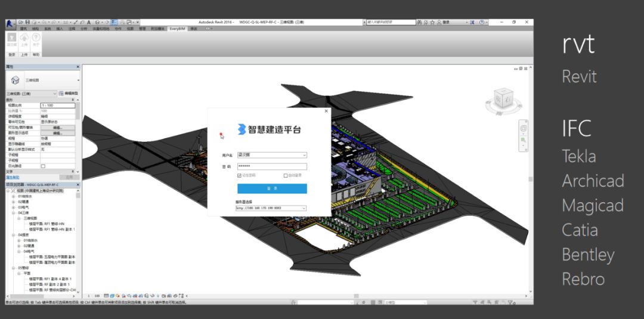Click the Edit Type button in Properties
The width and height of the screenshot is (644, 319).
[x=68, y=93]
